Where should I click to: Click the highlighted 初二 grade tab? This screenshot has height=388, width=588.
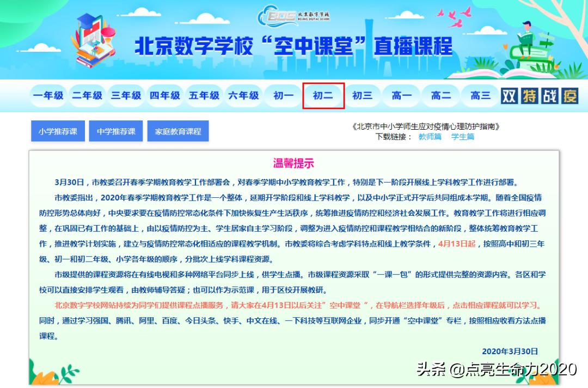pyautogui.click(x=323, y=95)
